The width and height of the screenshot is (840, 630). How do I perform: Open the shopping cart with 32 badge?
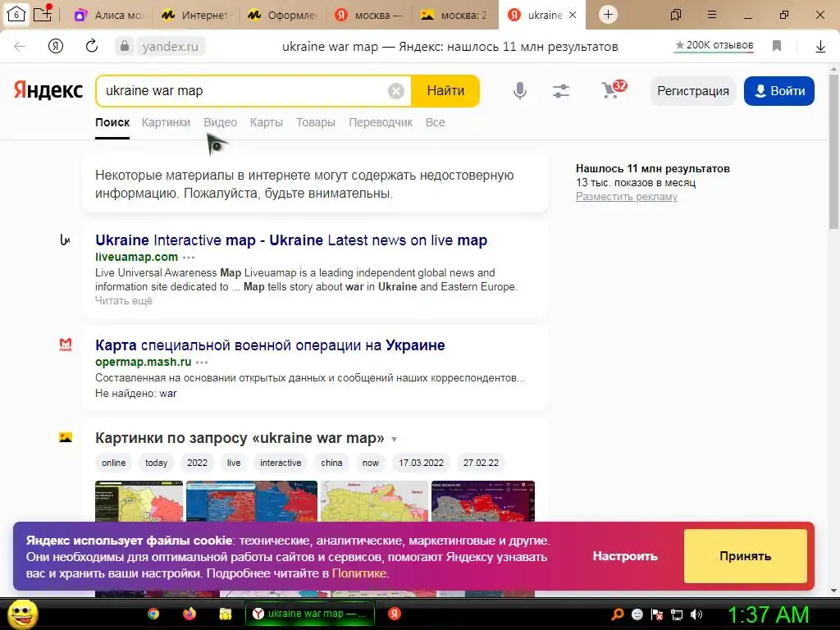point(614,89)
